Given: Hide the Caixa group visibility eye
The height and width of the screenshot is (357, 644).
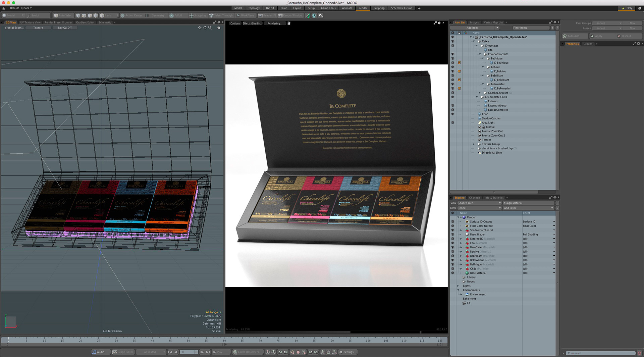Looking at the screenshot, I should [452, 42].
